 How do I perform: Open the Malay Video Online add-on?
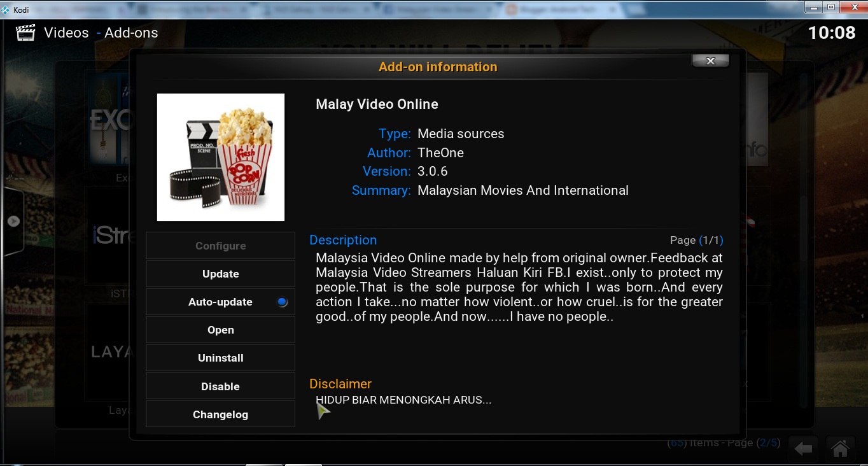[x=220, y=330]
